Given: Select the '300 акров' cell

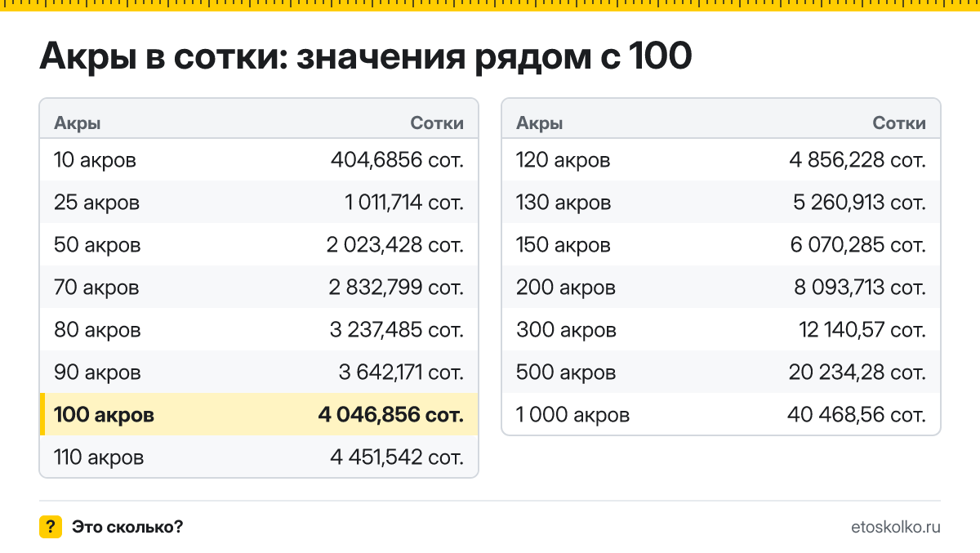Looking at the screenshot, I should point(566,329).
